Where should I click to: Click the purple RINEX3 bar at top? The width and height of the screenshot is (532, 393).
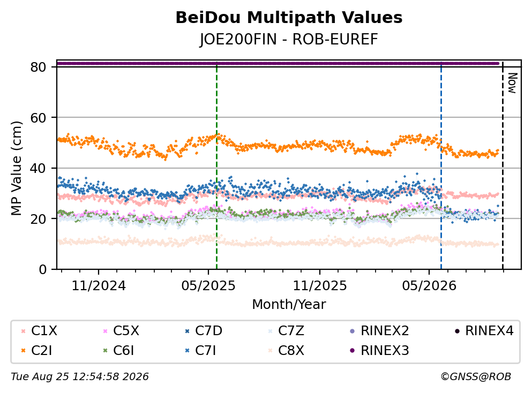278,63
